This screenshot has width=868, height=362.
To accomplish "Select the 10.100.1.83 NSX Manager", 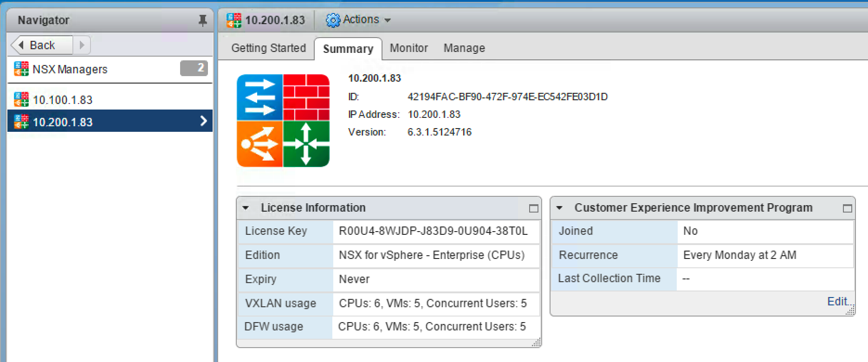I will click(x=63, y=100).
